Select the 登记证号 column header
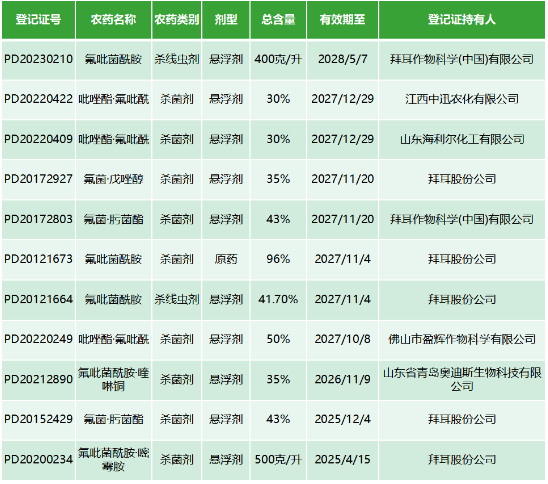This screenshot has width=548, height=484. tap(38, 20)
